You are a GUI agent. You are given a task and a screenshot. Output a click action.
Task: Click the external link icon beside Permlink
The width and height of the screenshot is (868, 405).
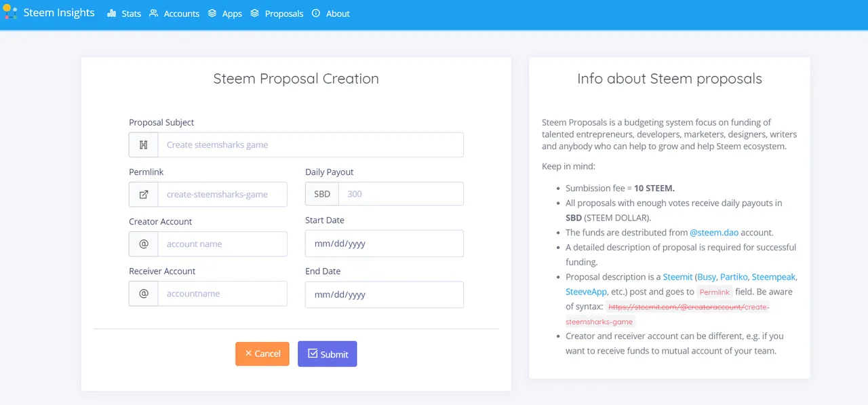click(144, 194)
